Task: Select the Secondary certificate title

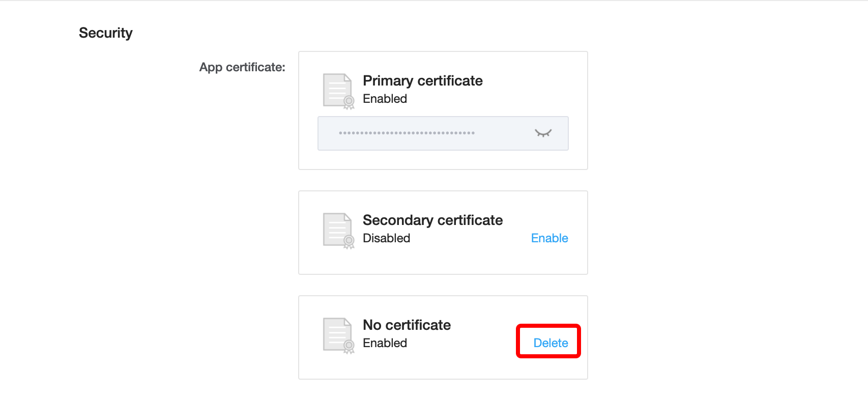Action: click(x=432, y=220)
